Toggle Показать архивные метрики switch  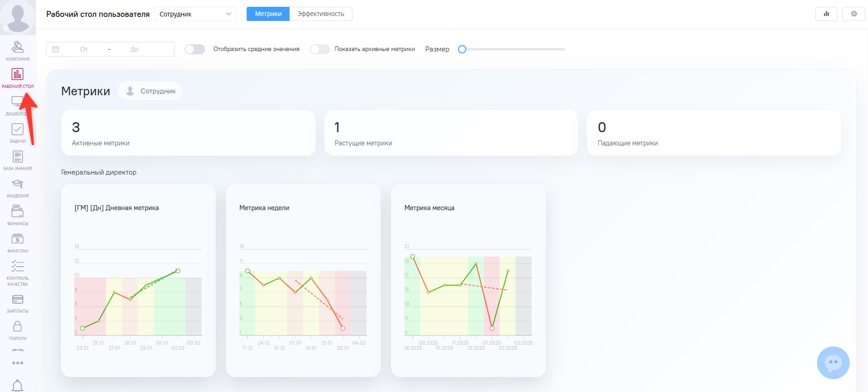pos(320,49)
